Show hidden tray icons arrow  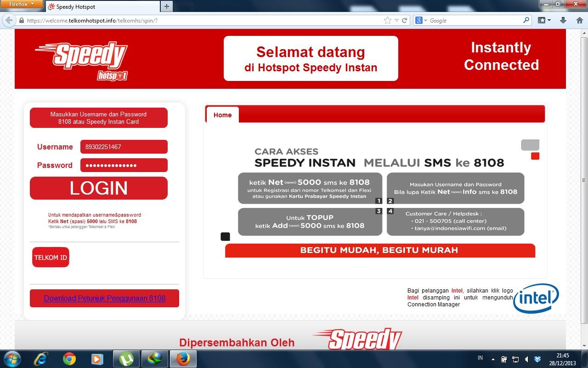pyautogui.click(x=493, y=359)
